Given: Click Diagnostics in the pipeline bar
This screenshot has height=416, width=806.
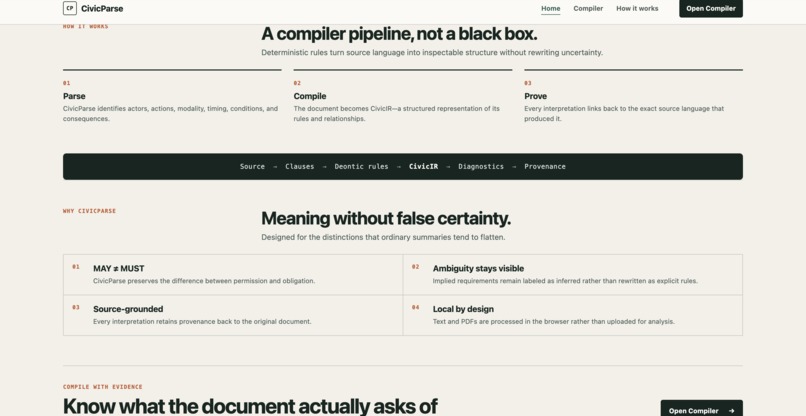Looking at the screenshot, I should tap(481, 167).
